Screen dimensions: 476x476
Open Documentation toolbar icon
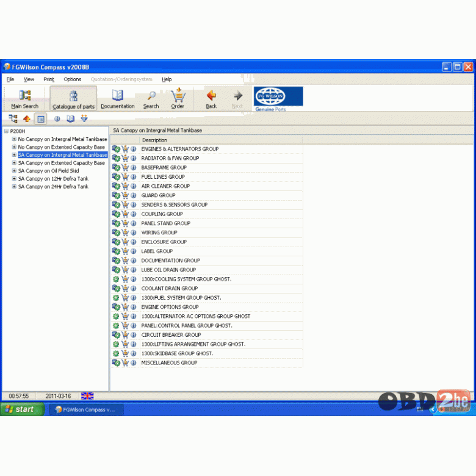pos(118,99)
